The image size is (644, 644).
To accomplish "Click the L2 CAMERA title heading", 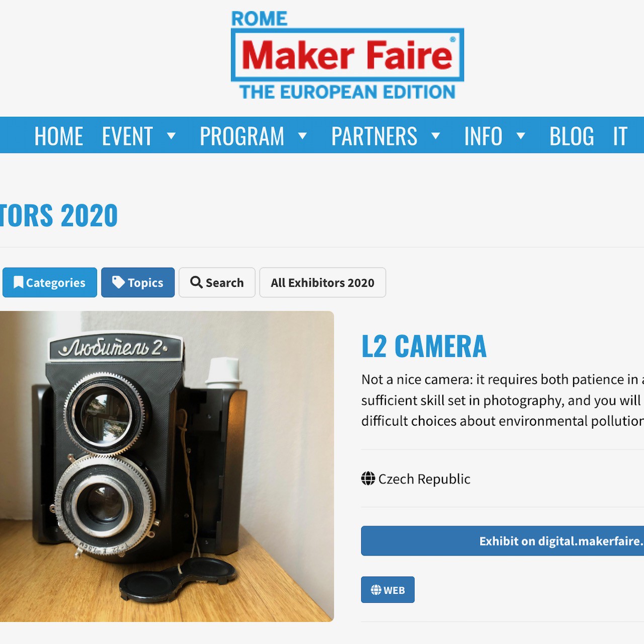I will point(424,346).
